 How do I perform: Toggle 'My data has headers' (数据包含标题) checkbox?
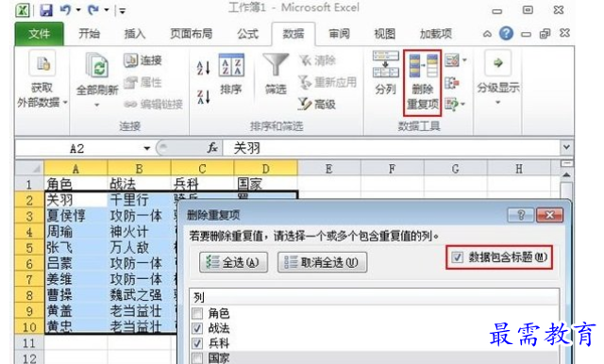tap(457, 257)
